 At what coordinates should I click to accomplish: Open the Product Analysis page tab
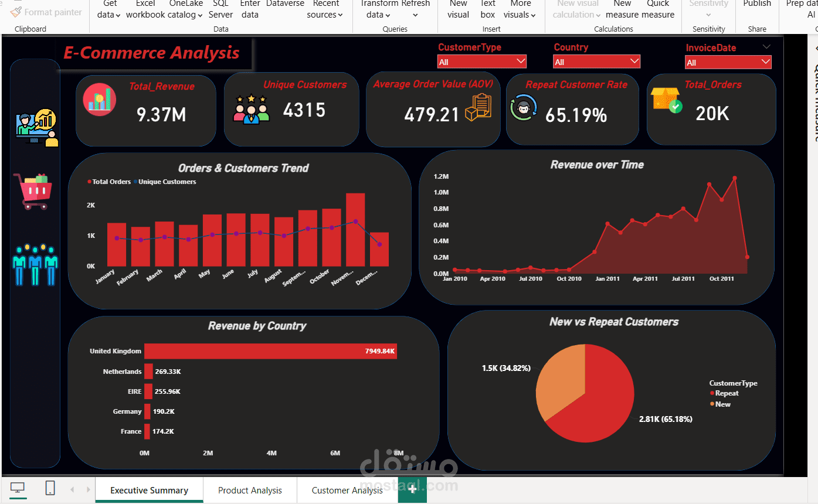tap(250, 490)
